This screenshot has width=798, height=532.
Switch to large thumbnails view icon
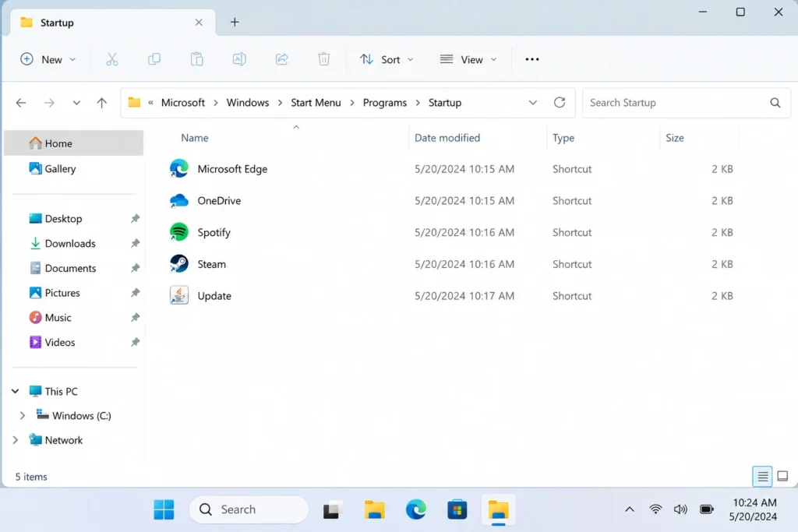(782, 477)
